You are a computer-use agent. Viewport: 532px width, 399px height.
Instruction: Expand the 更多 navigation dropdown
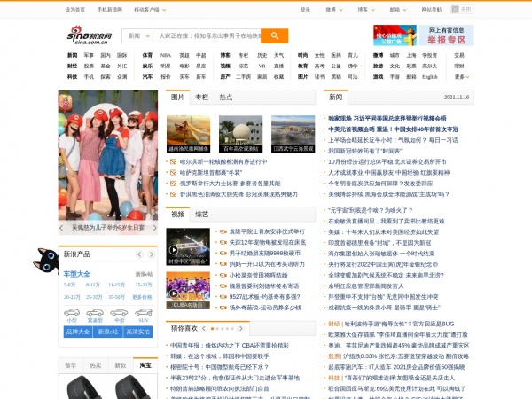[x=462, y=77]
